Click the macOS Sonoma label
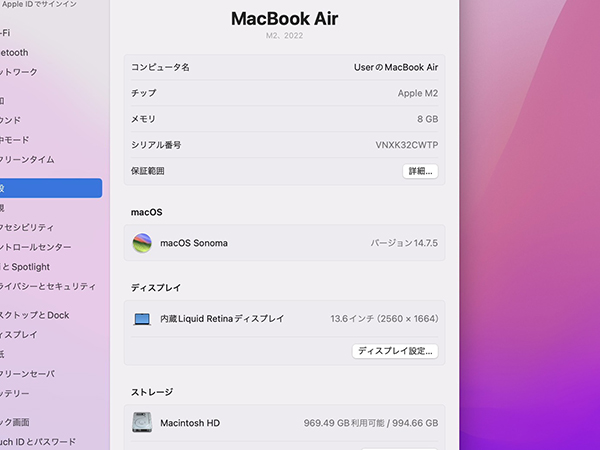600x450 pixels. point(194,243)
